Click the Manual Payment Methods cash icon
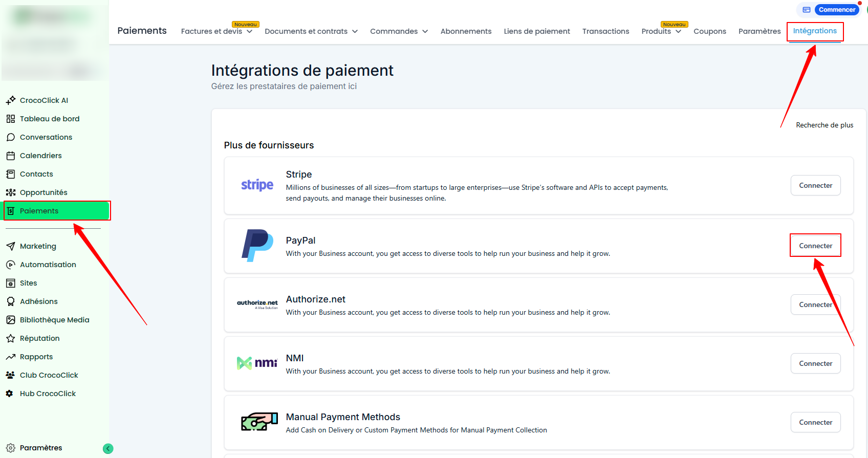 259,422
